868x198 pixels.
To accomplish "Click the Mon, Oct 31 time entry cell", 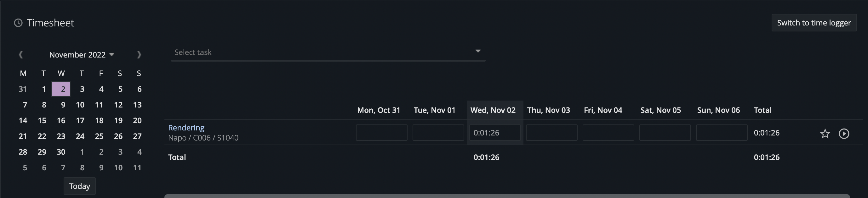I will [381, 132].
